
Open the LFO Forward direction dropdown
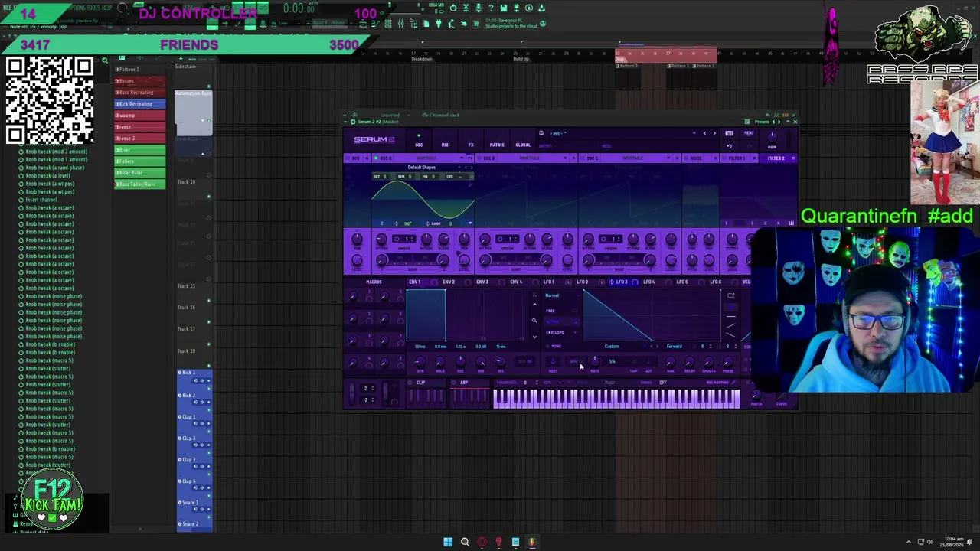(x=674, y=347)
